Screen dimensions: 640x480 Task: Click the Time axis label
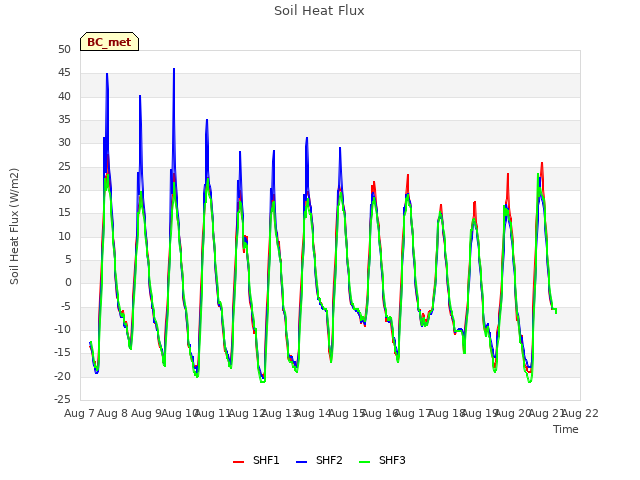(x=566, y=429)
